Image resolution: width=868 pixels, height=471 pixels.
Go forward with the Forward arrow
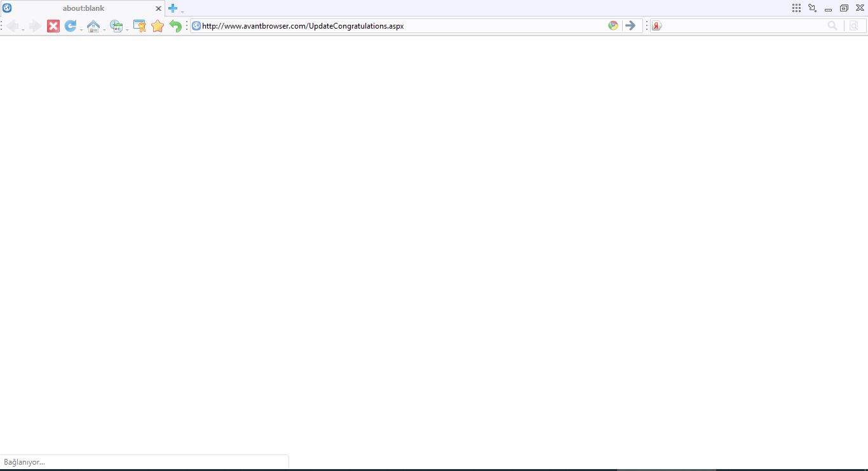(x=35, y=26)
